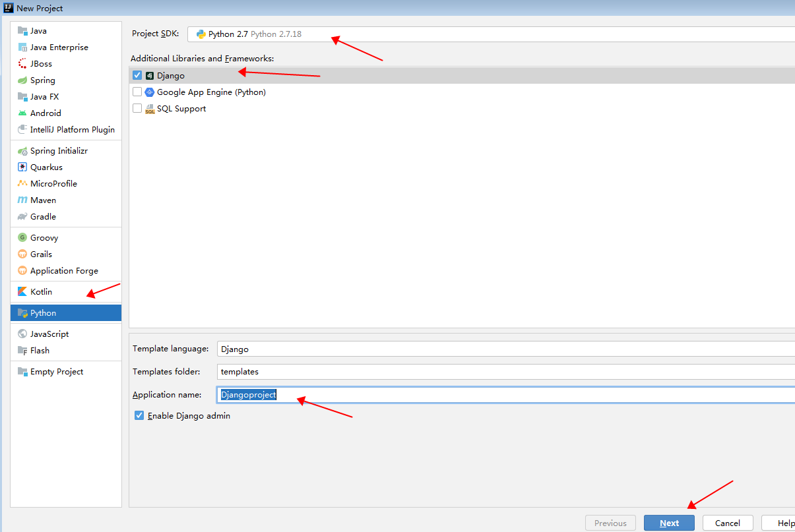Click the Java Enterprise icon

pyautogui.click(x=22, y=47)
